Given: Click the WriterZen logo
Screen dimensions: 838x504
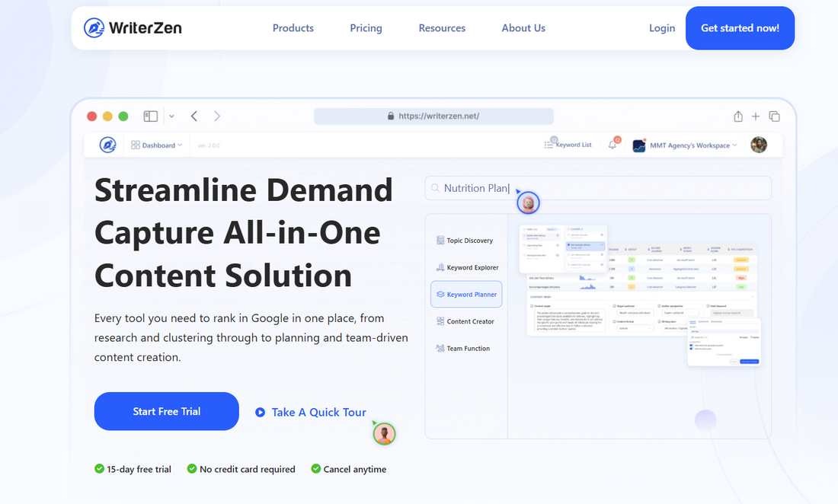Looking at the screenshot, I should click(x=133, y=27).
